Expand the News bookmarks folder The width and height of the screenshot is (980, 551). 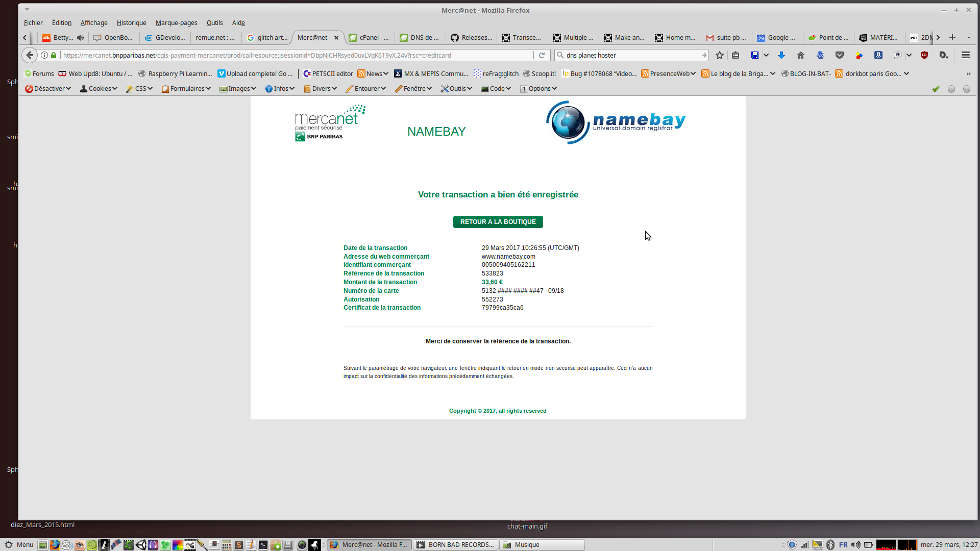(x=373, y=73)
